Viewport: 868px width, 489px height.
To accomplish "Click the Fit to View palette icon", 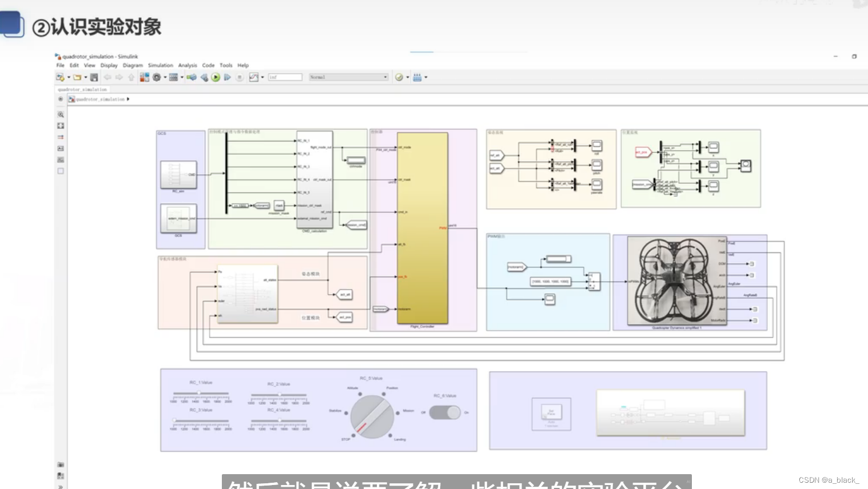I will [x=61, y=126].
